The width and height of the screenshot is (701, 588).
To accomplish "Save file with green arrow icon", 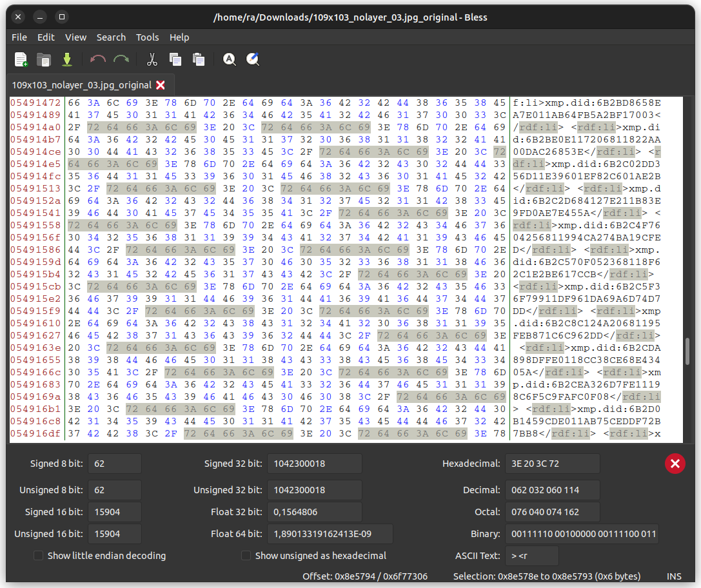I will 67,59.
